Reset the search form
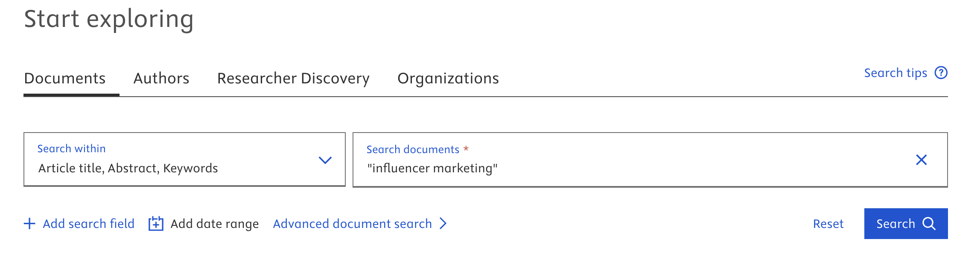Screen dimensions: 980x254 coord(828,224)
